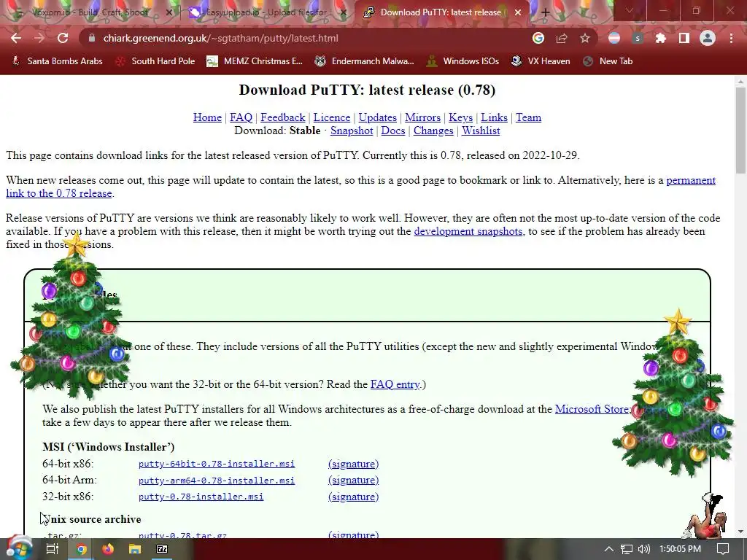Viewport: 747px width, 560px height.
Task: Open the Docs link
Action: tap(393, 131)
